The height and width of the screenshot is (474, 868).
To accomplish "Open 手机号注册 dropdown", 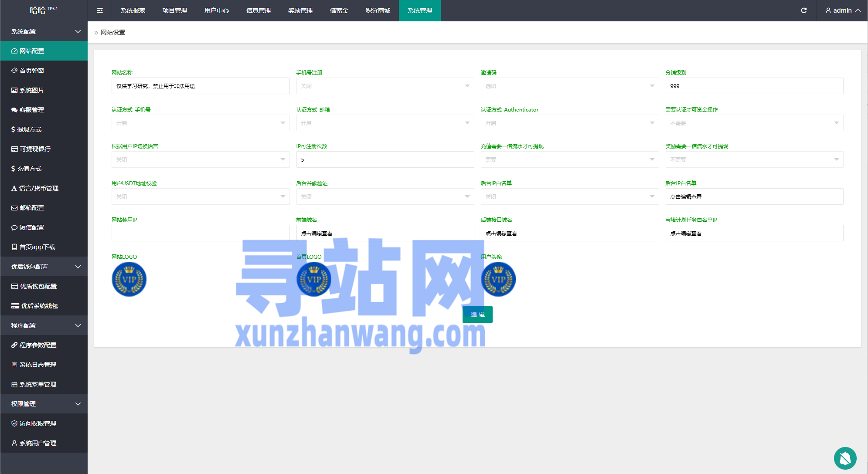I will 385,86.
